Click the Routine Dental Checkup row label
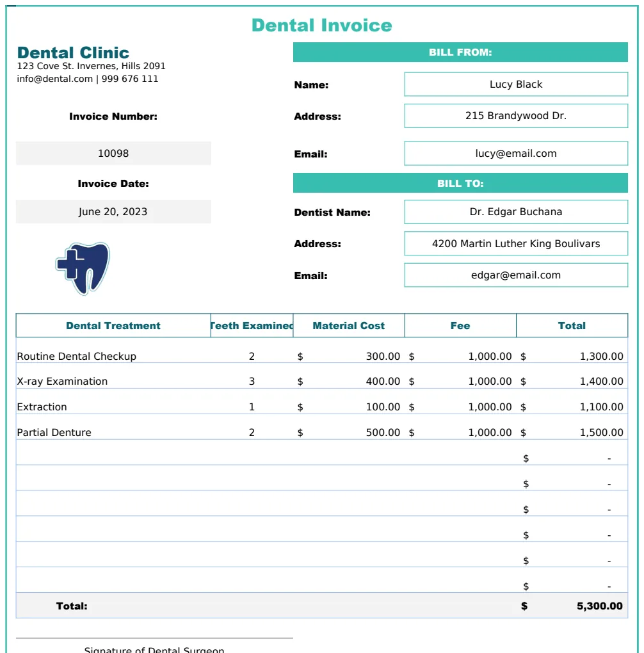The height and width of the screenshot is (653, 644). [x=77, y=357]
